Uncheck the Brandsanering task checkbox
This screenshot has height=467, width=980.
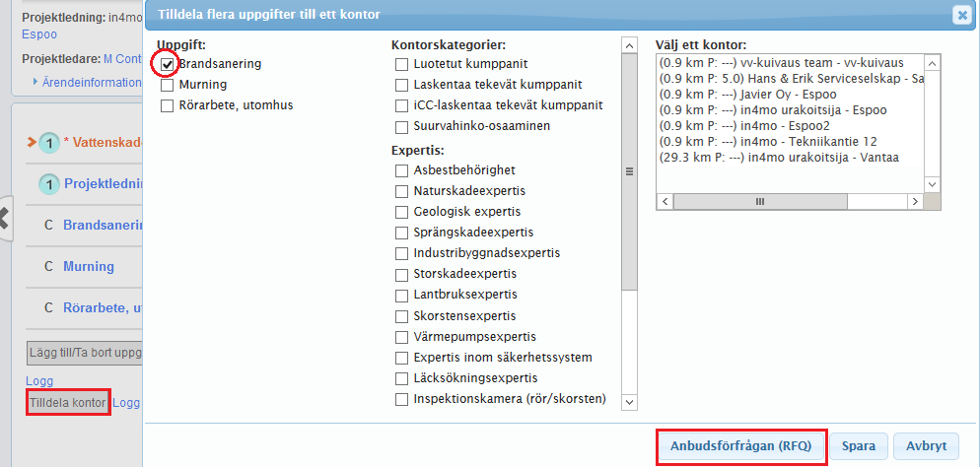pyautogui.click(x=167, y=64)
